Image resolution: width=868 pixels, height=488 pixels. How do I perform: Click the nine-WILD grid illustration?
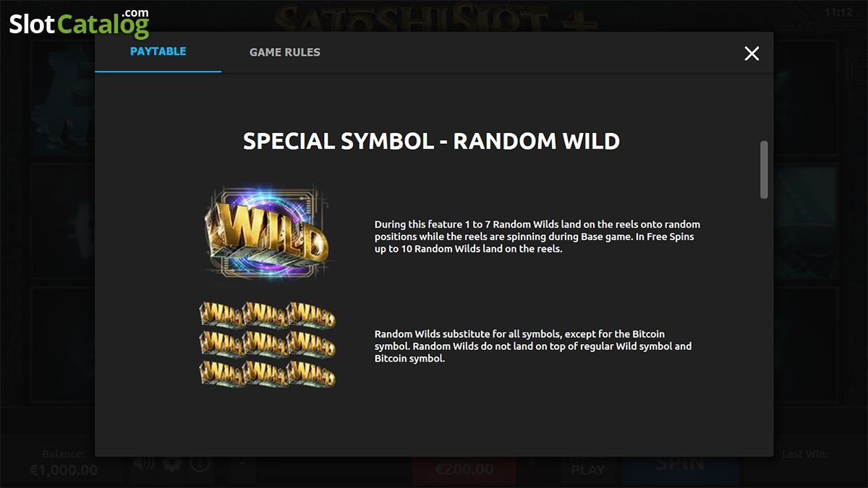pyautogui.click(x=267, y=344)
